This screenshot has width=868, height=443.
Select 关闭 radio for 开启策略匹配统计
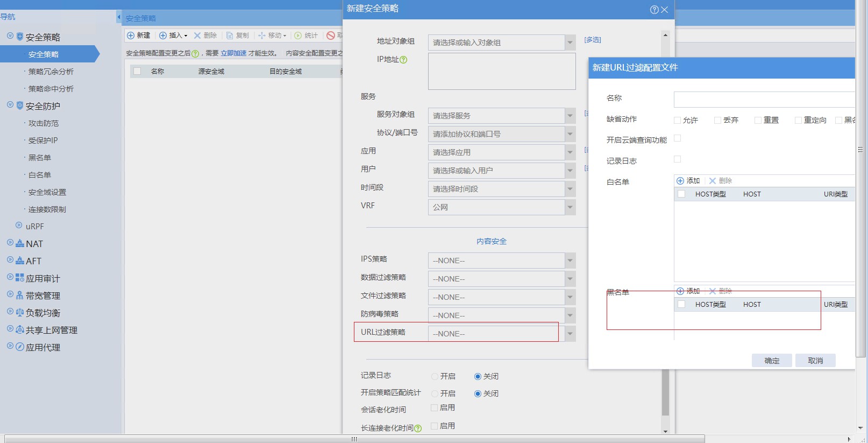pyautogui.click(x=478, y=394)
